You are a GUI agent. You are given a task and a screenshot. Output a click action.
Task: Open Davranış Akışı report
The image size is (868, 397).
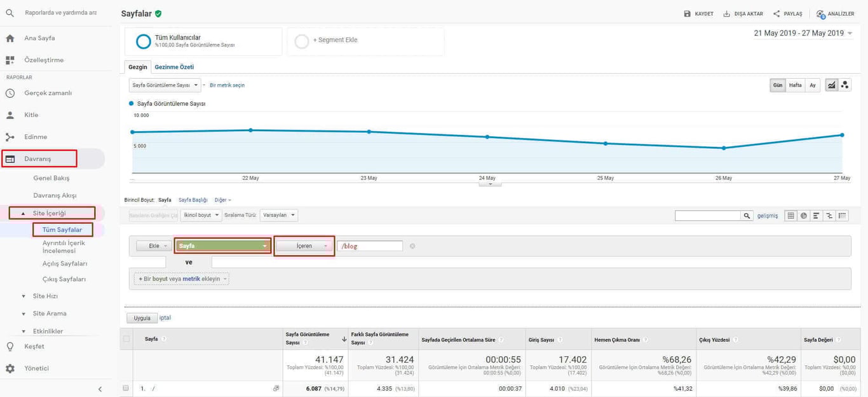tap(55, 195)
